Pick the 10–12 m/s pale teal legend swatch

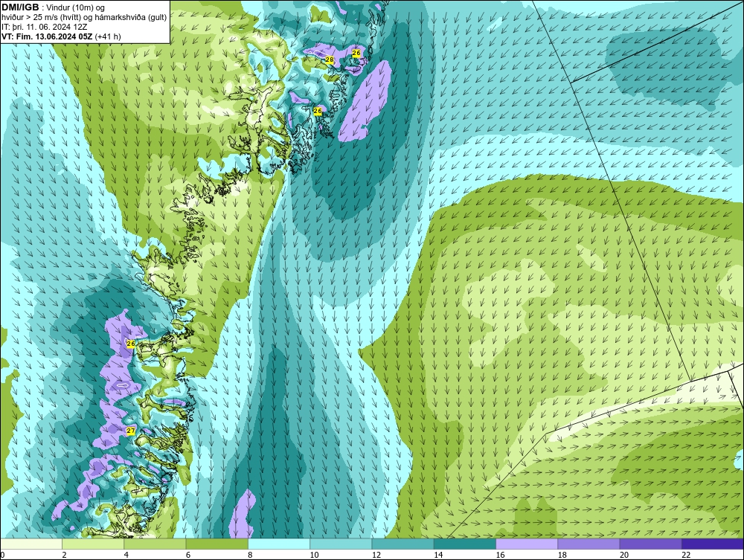[x=341, y=544]
